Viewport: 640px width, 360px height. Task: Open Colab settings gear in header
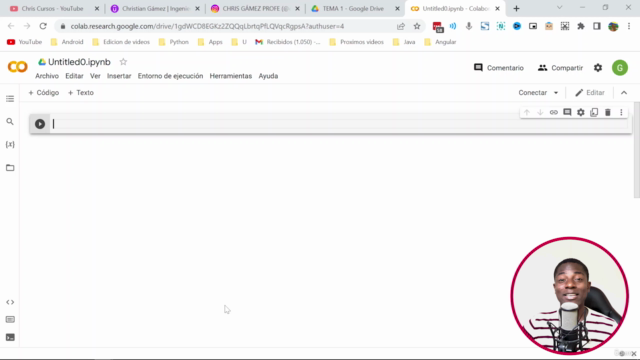click(598, 68)
